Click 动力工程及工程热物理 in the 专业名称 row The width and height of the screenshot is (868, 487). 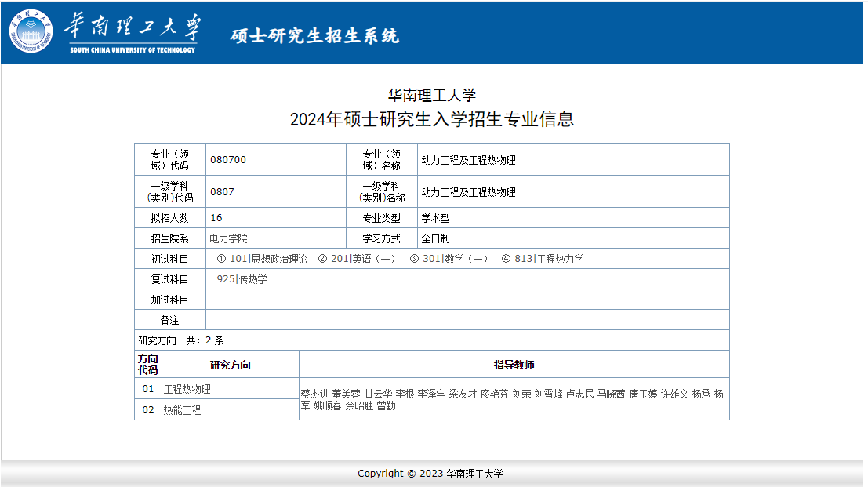[468, 160]
